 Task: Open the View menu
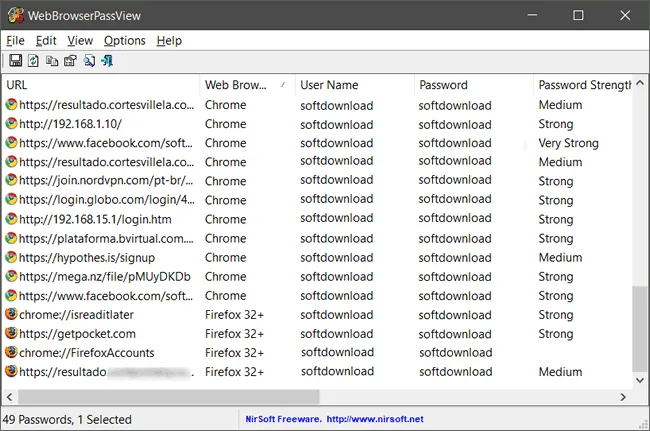(80, 41)
